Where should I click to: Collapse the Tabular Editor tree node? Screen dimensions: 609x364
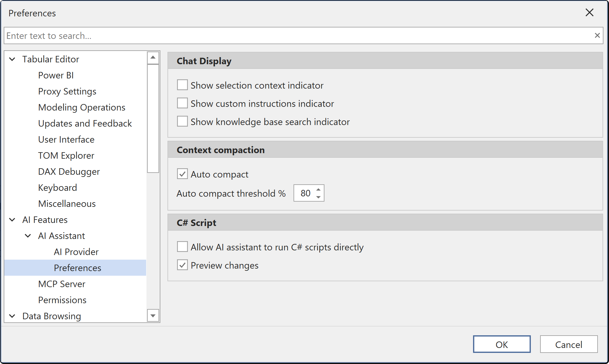click(12, 59)
